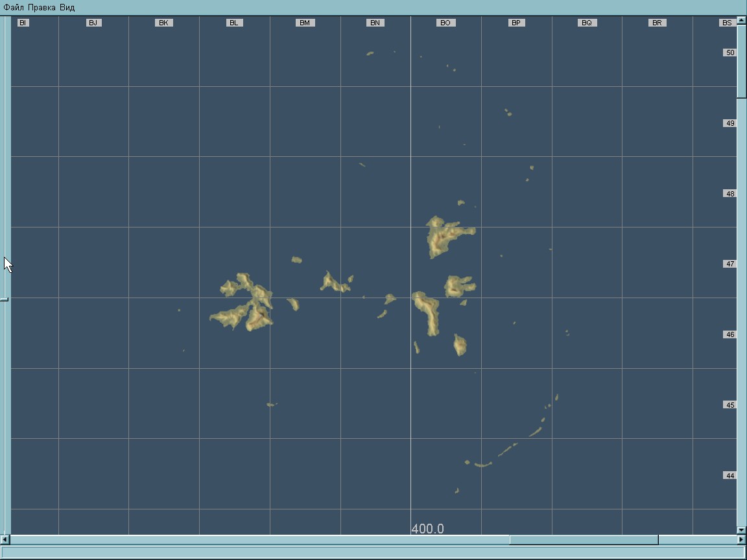747x560 pixels.
Task: Select column label BM
Action: (305, 23)
